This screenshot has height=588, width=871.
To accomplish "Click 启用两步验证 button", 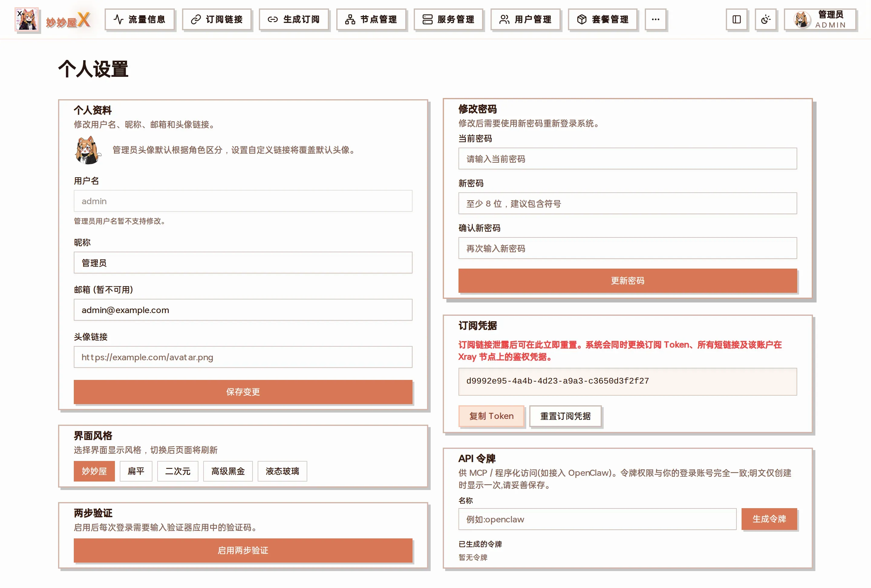I will tap(243, 550).
